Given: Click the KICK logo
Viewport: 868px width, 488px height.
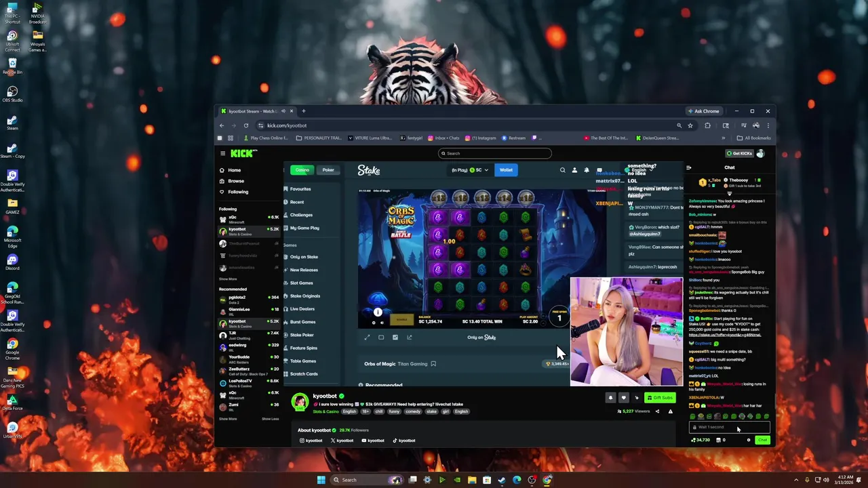Looking at the screenshot, I should tap(243, 153).
